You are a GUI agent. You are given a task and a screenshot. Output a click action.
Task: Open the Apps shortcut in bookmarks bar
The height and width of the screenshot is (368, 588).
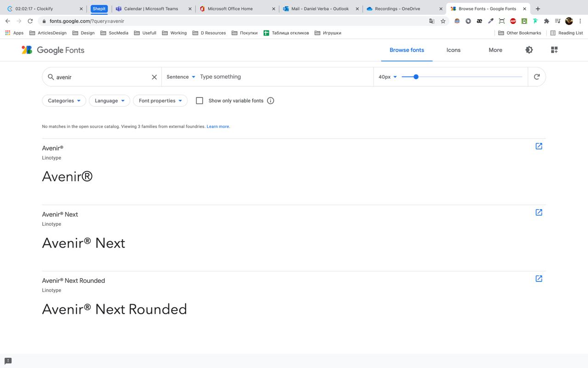click(x=14, y=33)
